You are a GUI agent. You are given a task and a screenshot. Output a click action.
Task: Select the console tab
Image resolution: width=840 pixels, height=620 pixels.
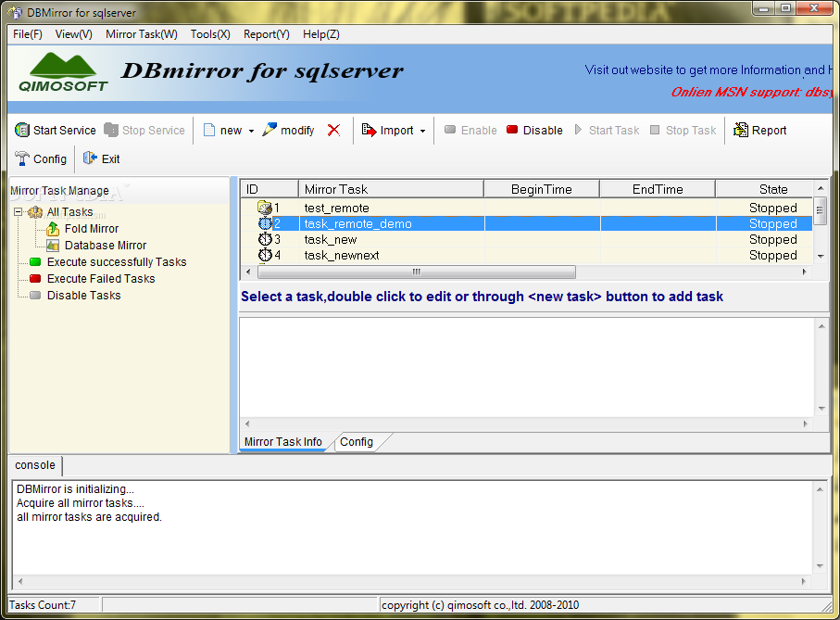35,465
